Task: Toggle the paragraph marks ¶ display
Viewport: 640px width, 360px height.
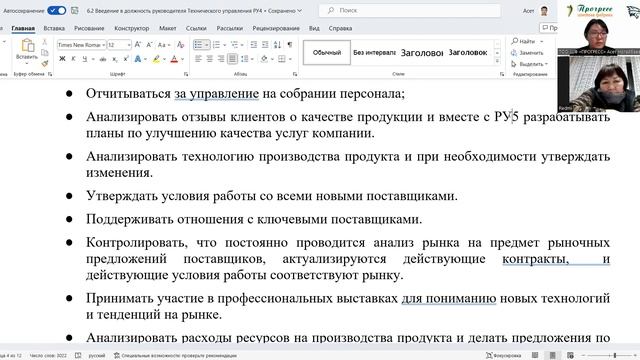Action: [x=289, y=44]
